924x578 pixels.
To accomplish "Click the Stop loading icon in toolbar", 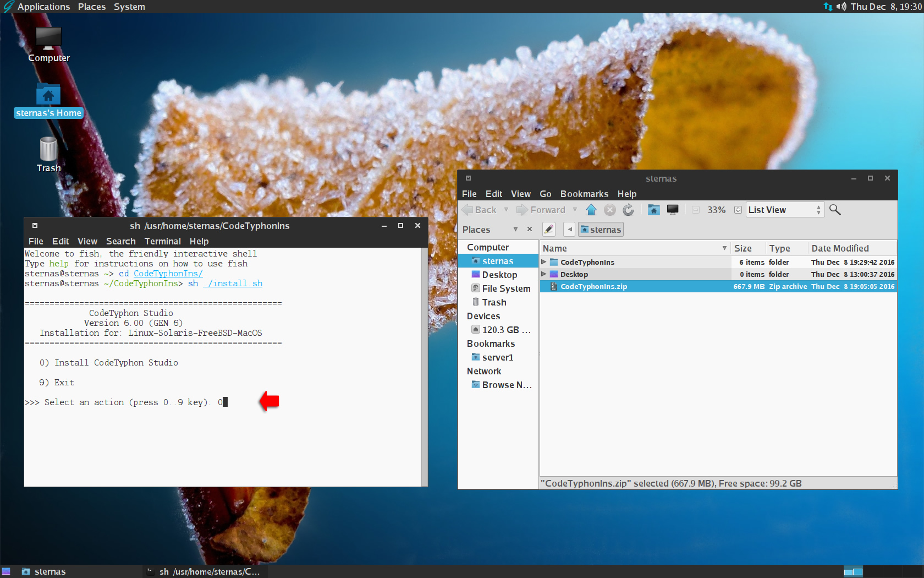I will [610, 210].
